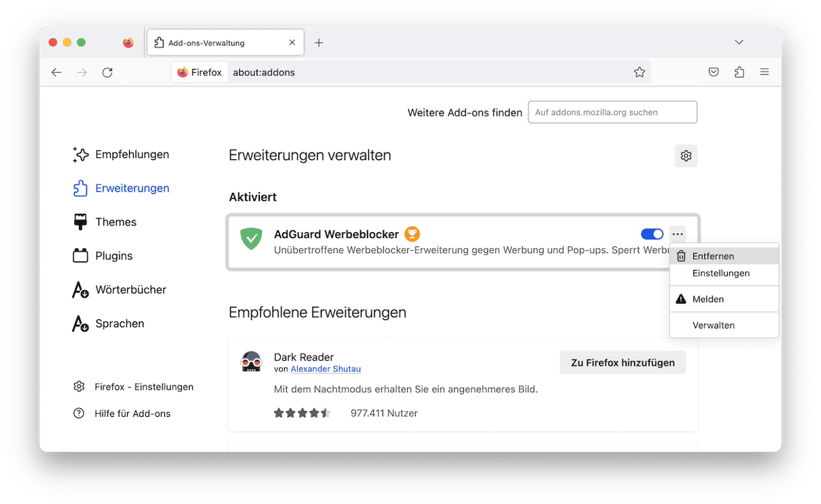Open the add-on tools gear menu
This screenshot has height=504, width=821.
tap(686, 156)
